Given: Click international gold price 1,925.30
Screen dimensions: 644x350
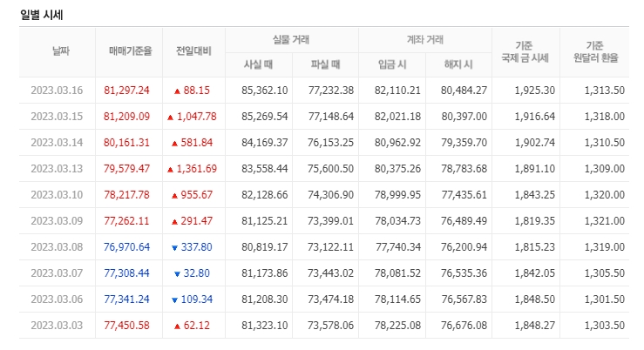Looking at the screenshot, I should click(535, 91).
